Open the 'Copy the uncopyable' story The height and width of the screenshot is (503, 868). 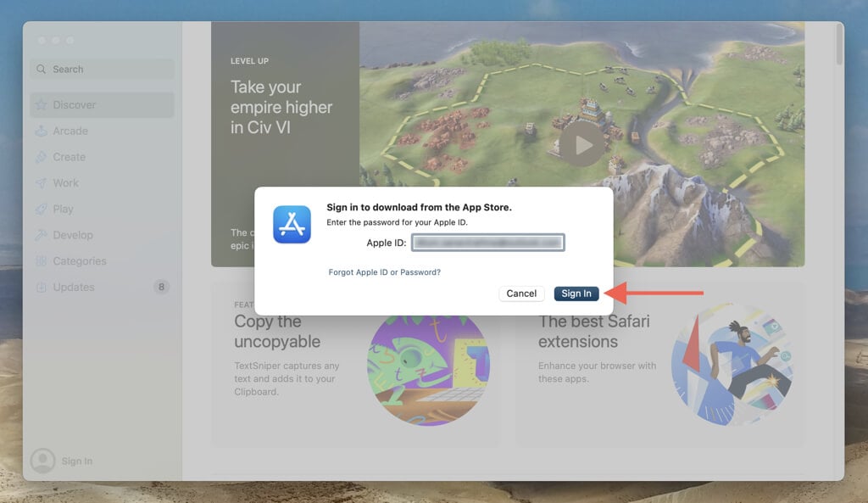(x=277, y=332)
